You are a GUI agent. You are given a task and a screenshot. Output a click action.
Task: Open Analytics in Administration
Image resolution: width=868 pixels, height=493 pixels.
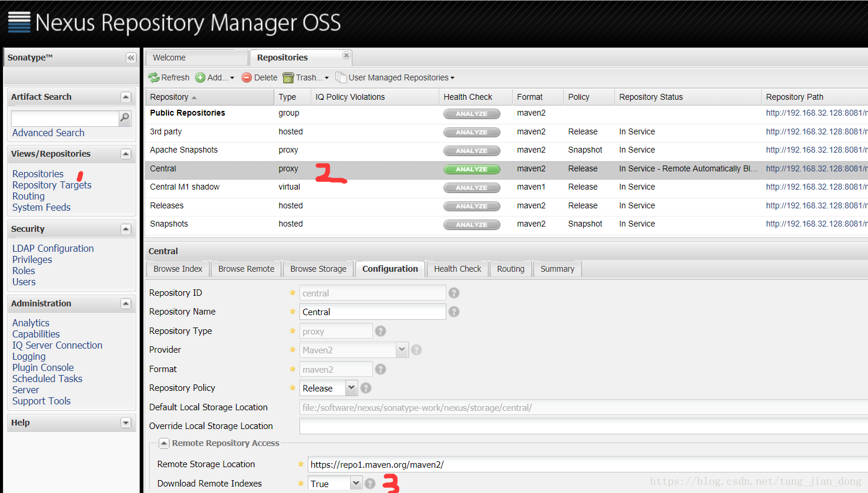click(x=31, y=323)
